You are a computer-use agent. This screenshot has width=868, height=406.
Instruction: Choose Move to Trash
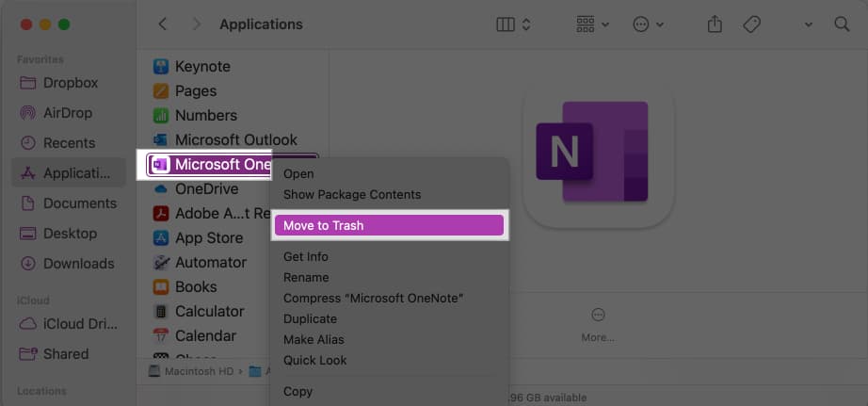[389, 225]
